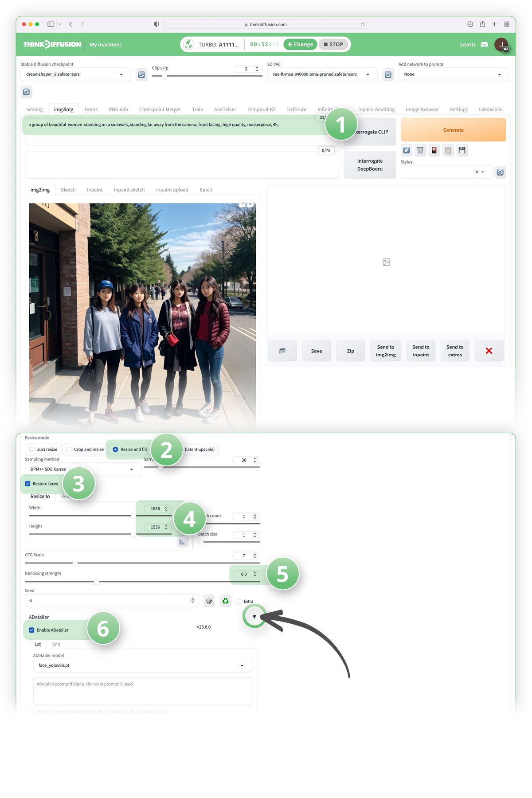The image size is (532, 798).
Task: Open the Styles dropdown
Action: coord(446,172)
